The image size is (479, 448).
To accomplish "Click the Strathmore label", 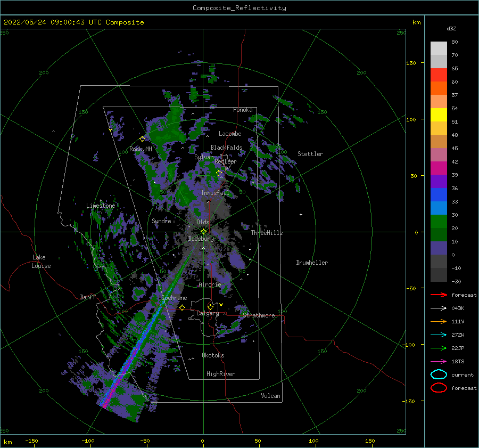I will pos(259,315).
